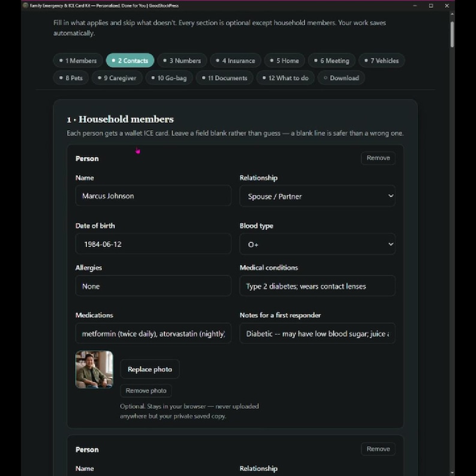Maximize the application window
The width and height of the screenshot is (476, 476).
(431, 6)
